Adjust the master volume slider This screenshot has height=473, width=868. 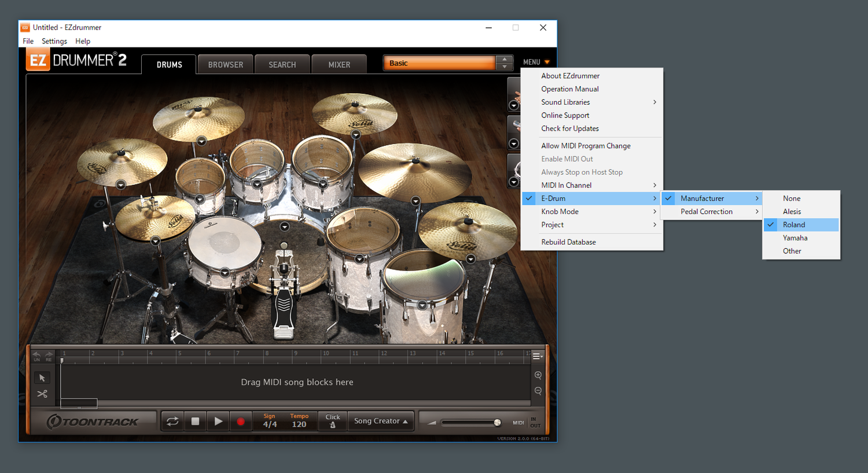[x=497, y=423]
